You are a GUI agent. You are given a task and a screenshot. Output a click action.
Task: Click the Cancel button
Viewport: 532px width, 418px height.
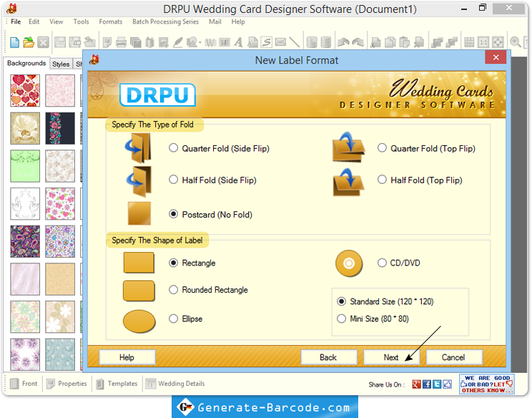pyautogui.click(x=453, y=357)
